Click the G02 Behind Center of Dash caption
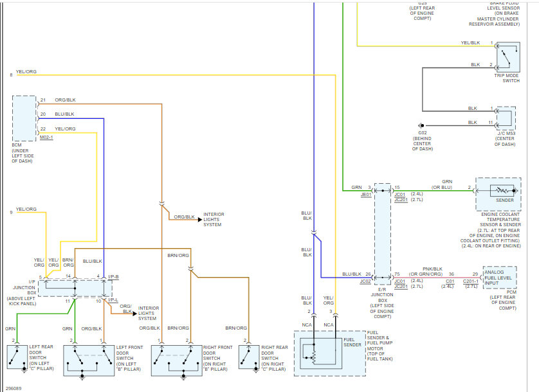 [423, 141]
